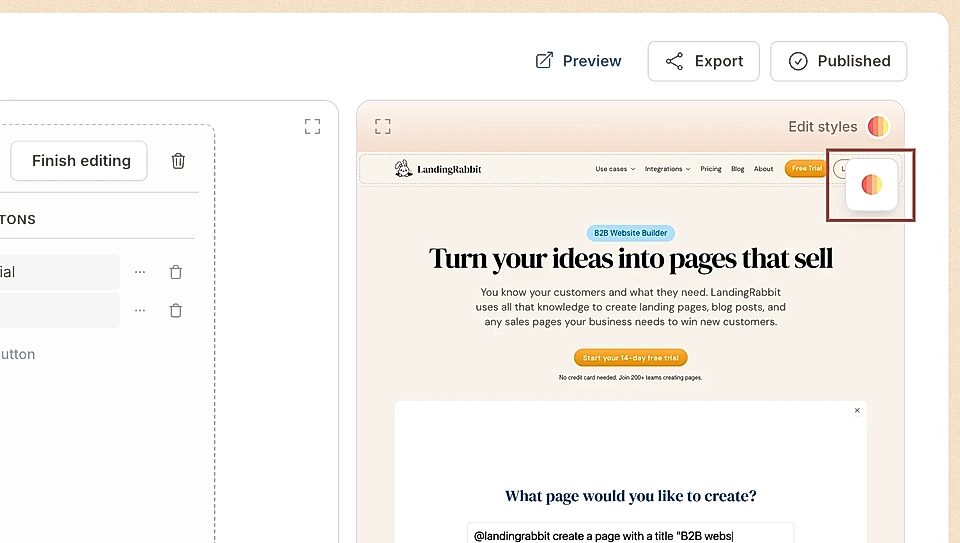Open more options for the first button row
The height and width of the screenshot is (543, 960).
(x=140, y=272)
